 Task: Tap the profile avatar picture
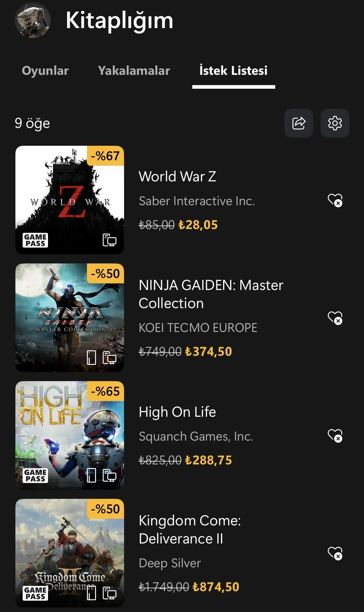[x=33, y=20]
